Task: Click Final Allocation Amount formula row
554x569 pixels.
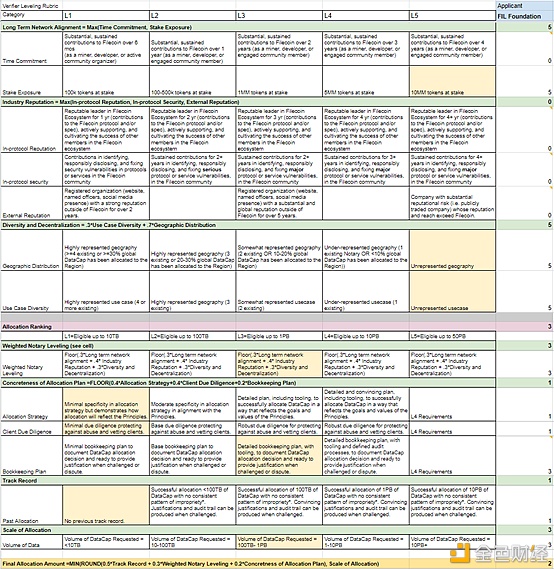Action: click(277, 564)
